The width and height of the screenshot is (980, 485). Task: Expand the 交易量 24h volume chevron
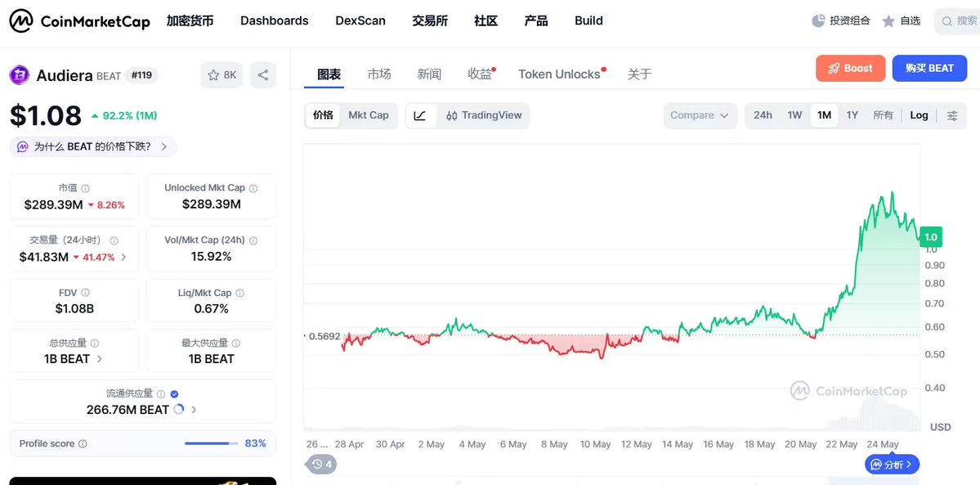coord(123,257)
